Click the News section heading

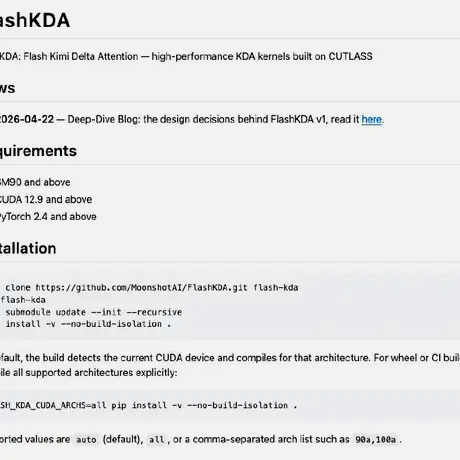pos(7,88)
